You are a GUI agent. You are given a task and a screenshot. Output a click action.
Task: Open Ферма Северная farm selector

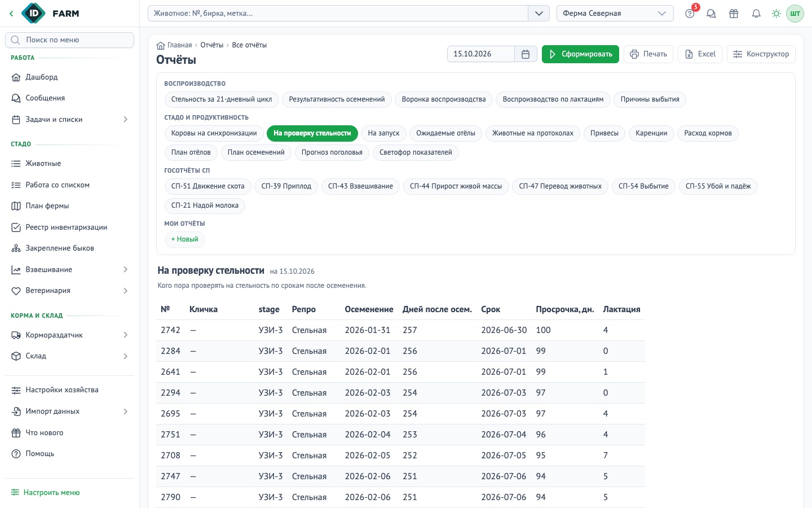pyautogui.click(x=615, y=14)
